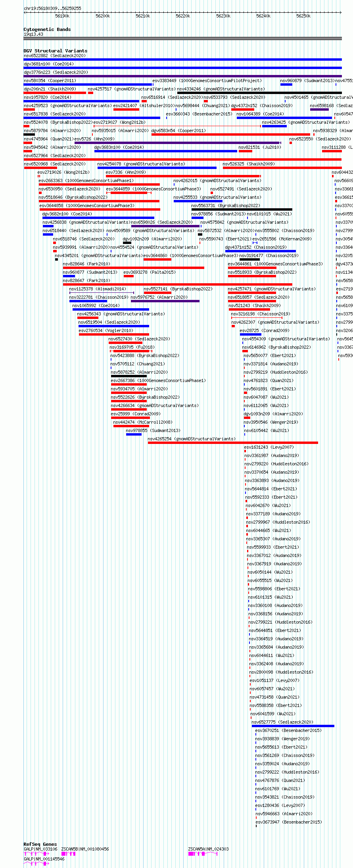The image size is (353, 868).
Task: Select esv2760534 (Vogler2010) label
Action: point(106,330)
